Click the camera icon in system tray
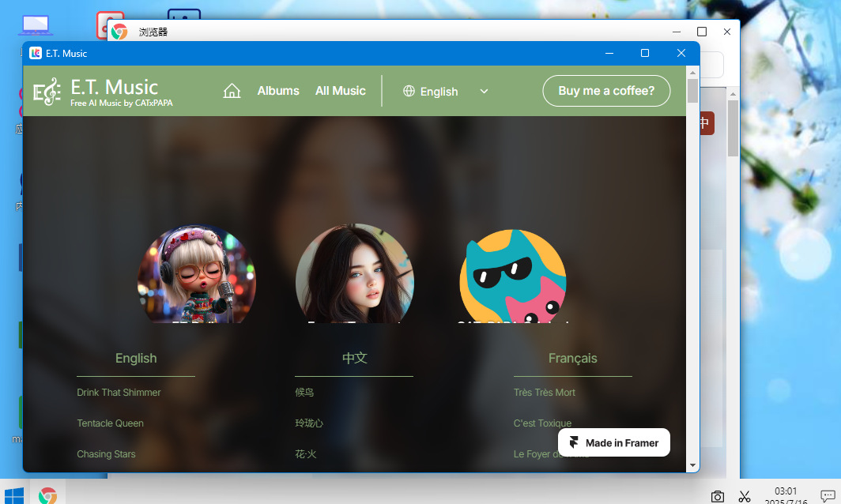This screenshot has height=504, width=841. (717, 496)
